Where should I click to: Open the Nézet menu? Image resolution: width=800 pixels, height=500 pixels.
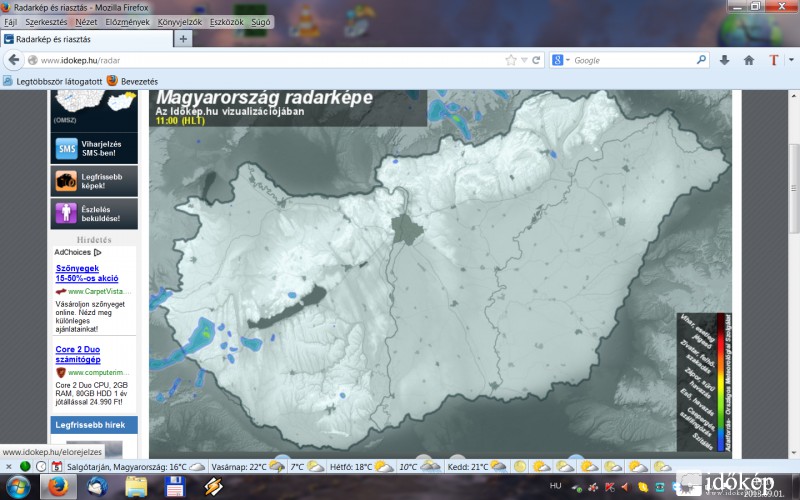(86, 22)
